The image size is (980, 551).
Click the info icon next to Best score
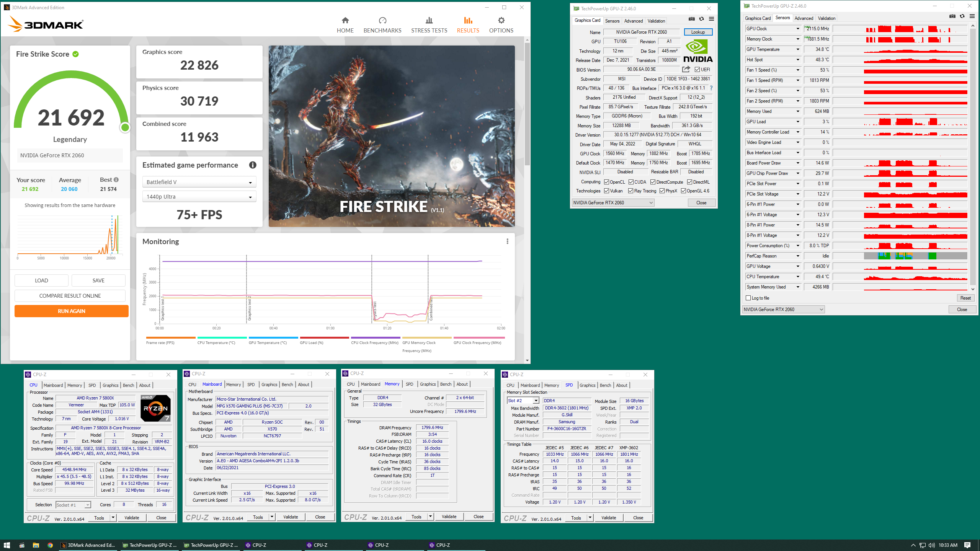point(116,179)
